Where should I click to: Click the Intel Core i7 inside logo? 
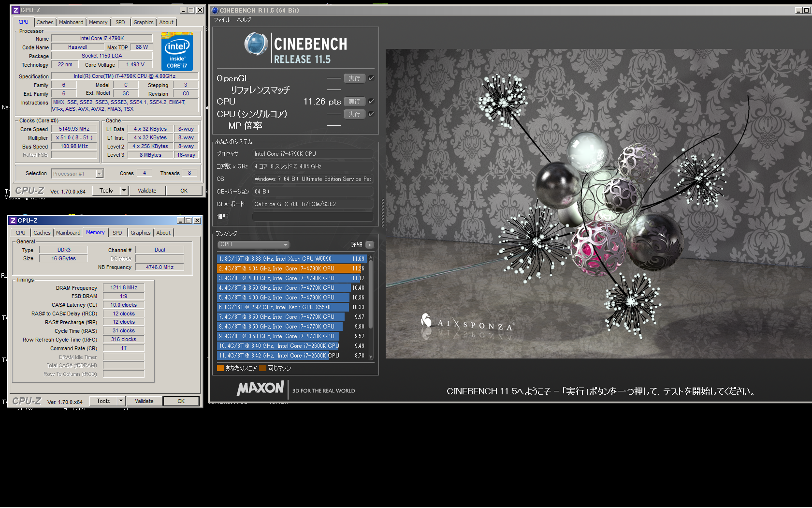click(x=177, y=51)
